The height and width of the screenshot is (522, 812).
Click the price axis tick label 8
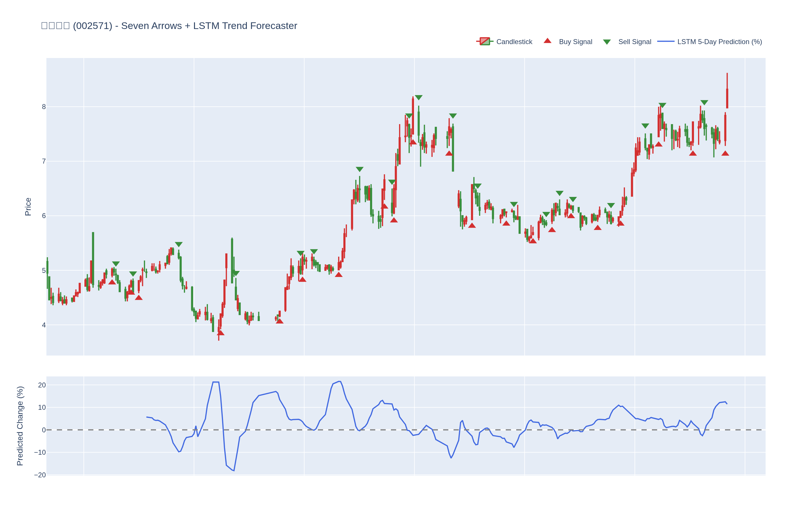coord(44,107)
